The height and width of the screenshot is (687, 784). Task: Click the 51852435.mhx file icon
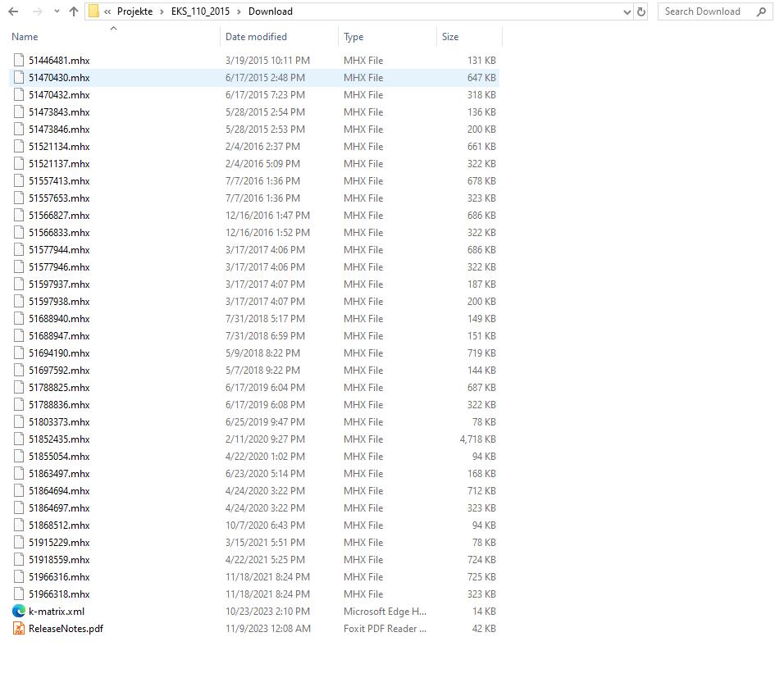(x=19, y=439)
